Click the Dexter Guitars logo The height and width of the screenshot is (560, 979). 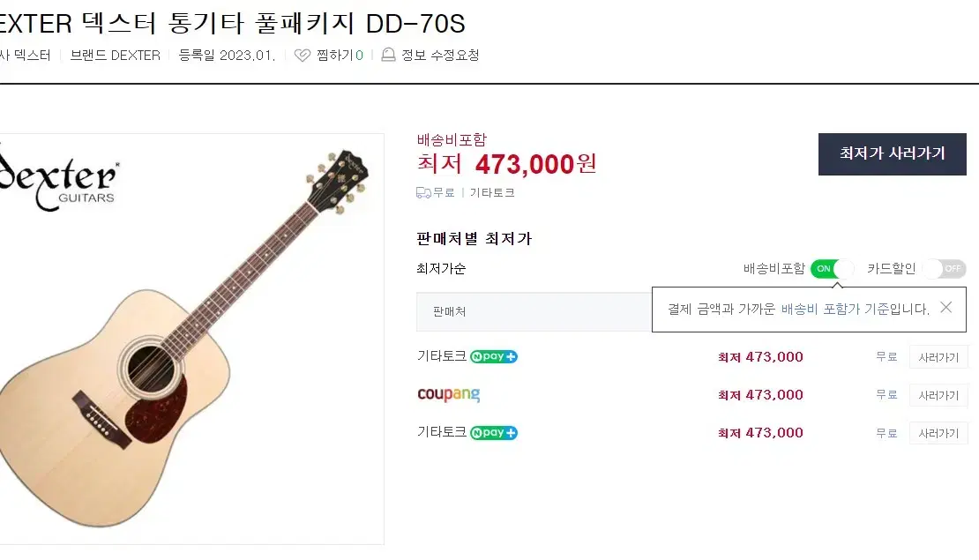[59, 181]
